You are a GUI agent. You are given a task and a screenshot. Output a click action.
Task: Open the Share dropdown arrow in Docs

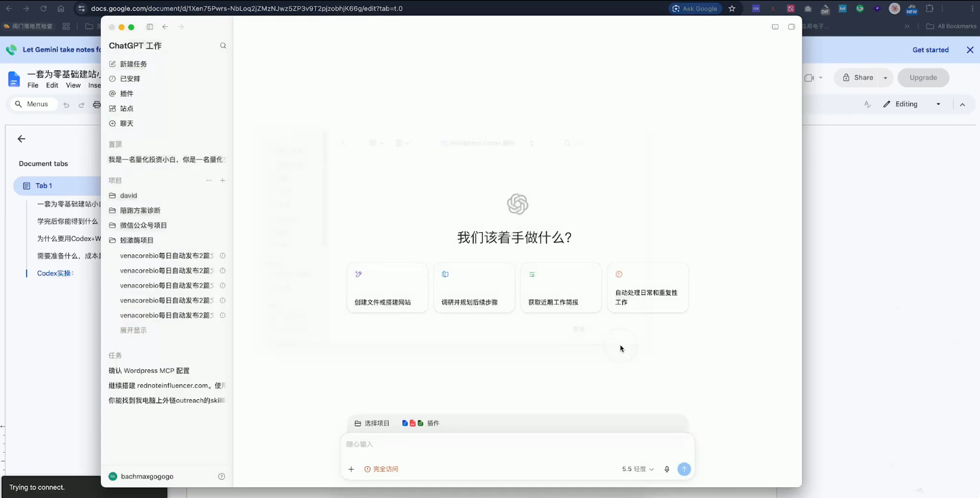(x=885, y=78)
